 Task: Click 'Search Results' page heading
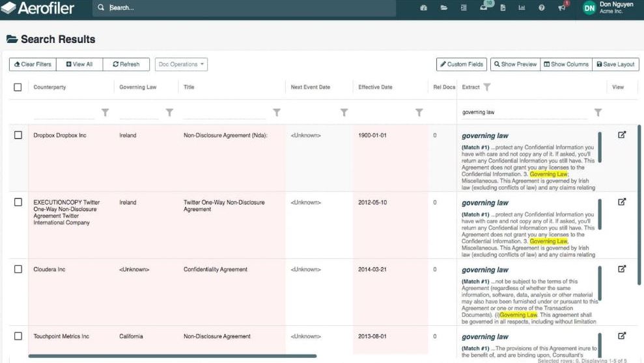pyautogui.click(x=58, y=39)
